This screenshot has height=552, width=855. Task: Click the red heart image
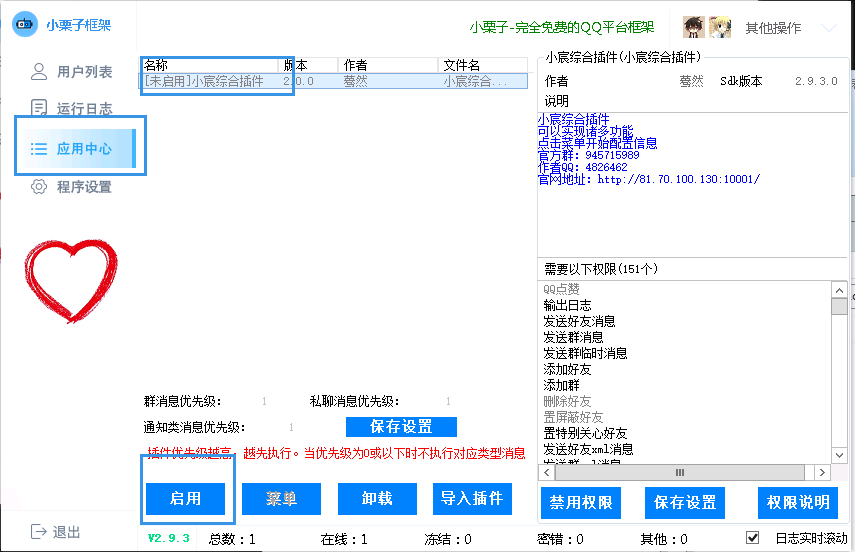click(x=71, y=280)
